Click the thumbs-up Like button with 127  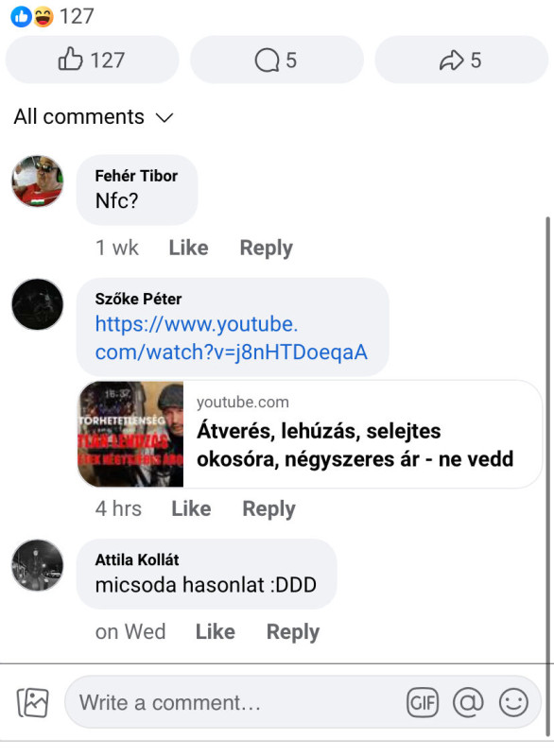92,60
